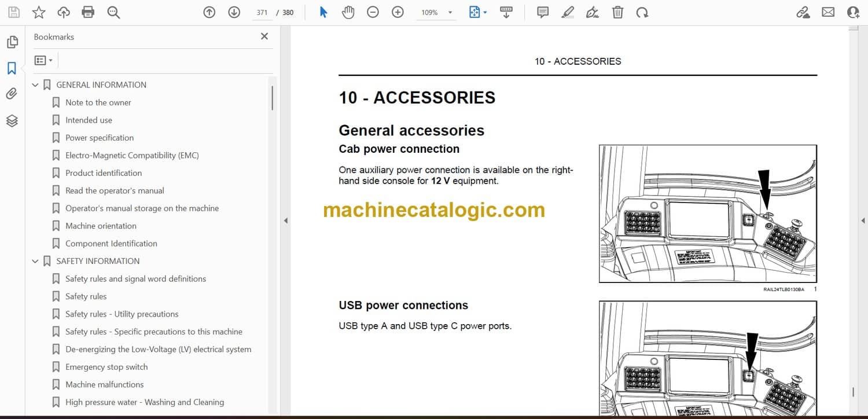Screen dimensions: 868x419
Task: Click the Print file icon
Action: click(x=88, y=12)
